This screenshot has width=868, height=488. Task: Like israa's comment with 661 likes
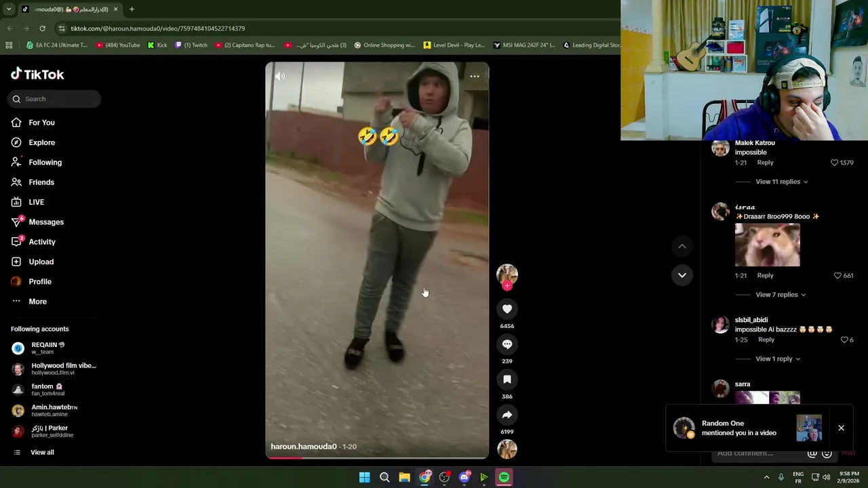click(x=837, y=276)
